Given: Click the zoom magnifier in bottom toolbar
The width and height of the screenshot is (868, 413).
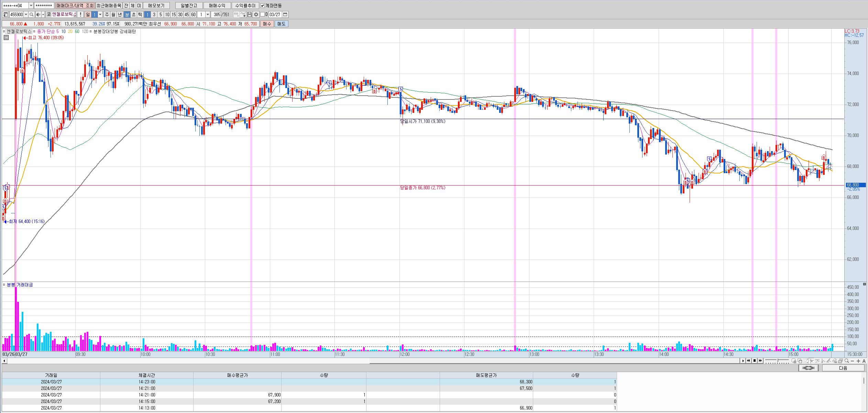Looking at the screenshot, I should tap(847, 361).
